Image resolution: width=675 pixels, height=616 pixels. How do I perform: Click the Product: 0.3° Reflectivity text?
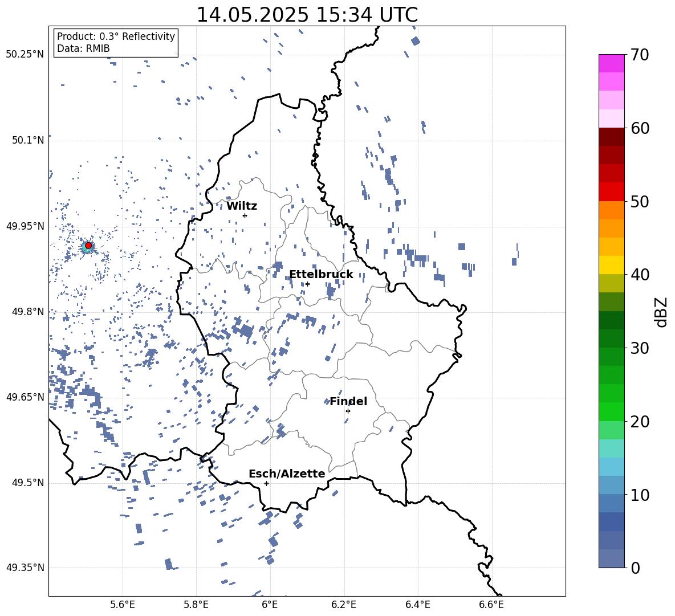(116, 36)
